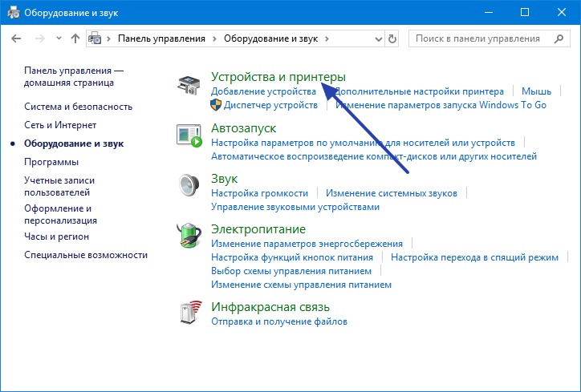Go back with the Back arrow
581x392 pixels.
pyautogui.click(x=16, y=38)
